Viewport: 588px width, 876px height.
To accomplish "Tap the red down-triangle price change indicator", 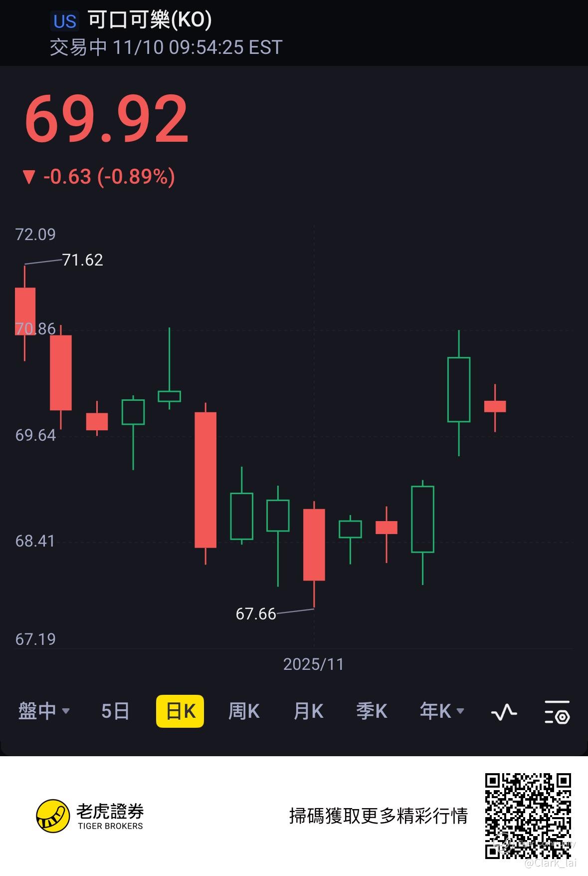I will pos(29,177).
